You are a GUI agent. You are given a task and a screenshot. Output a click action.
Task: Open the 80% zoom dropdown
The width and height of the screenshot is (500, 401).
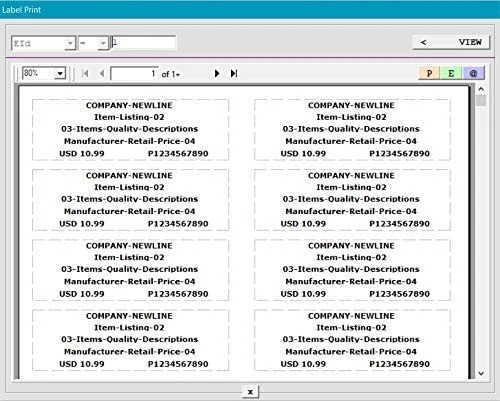[60, 73]
